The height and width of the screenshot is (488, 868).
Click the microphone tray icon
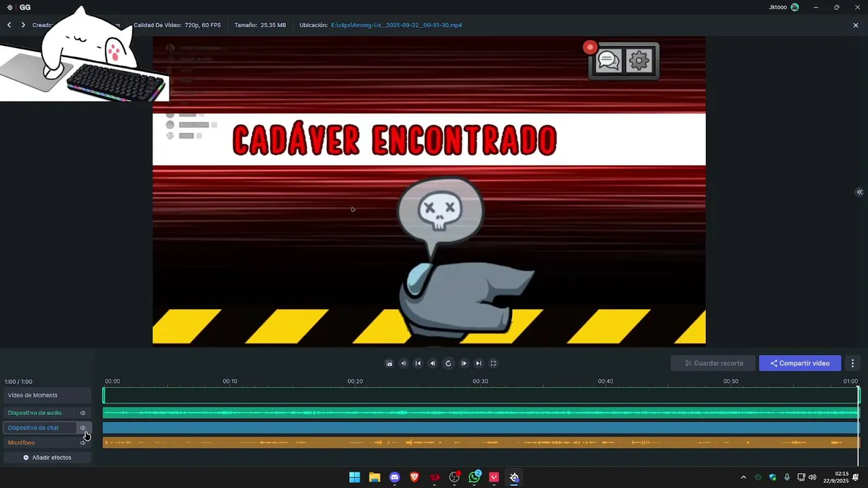(787, 477)
